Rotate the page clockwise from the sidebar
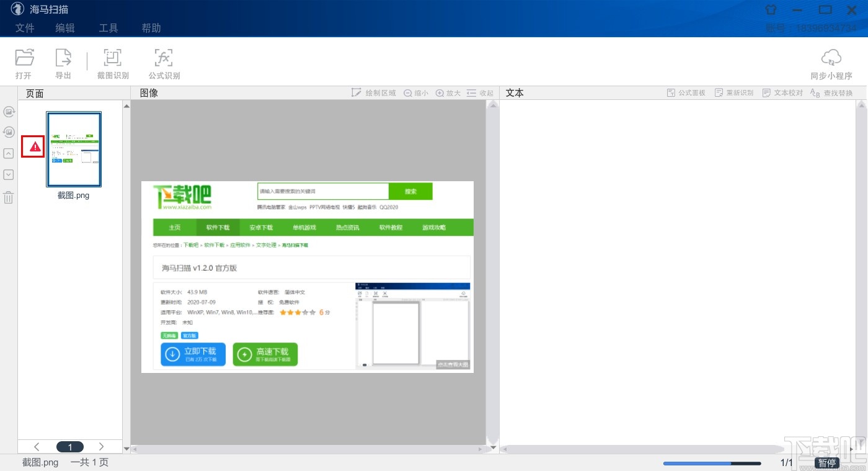The height and width of the screenshot is (471, 868). pos(9,112)
